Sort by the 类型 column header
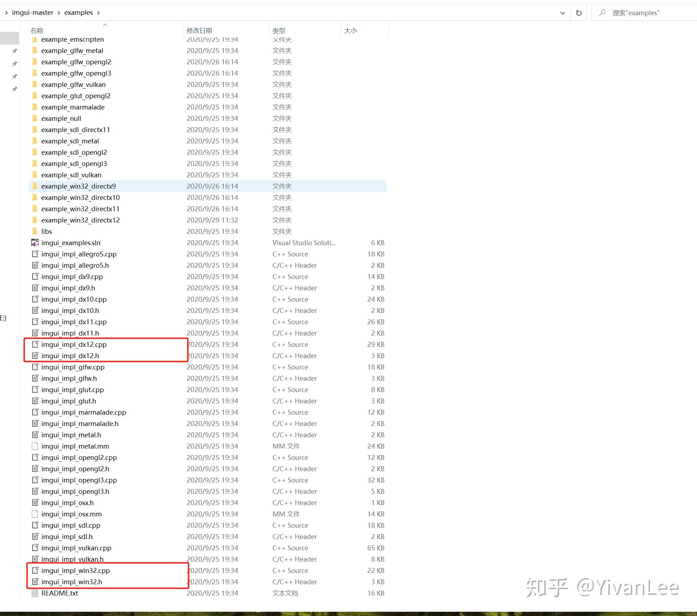The width and height of the screenshot is (697, 616). pyautogui.click(x=279, y=31)
